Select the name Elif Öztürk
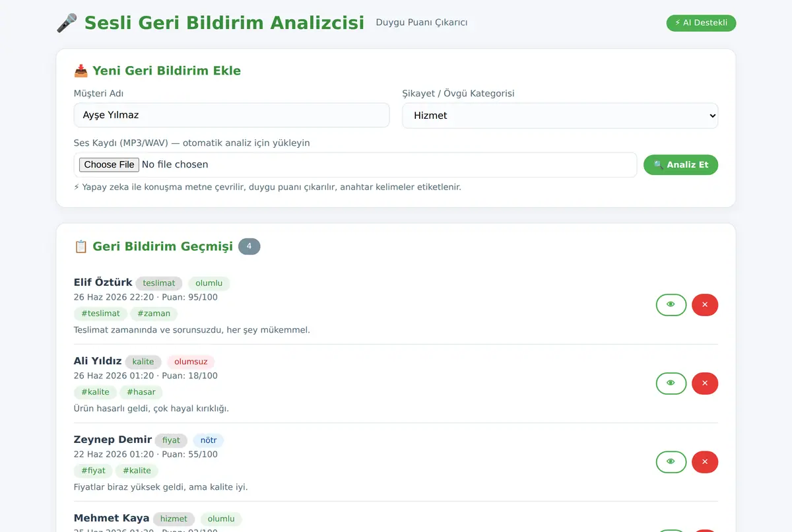 pyautogui.click(x=103, y=283)
